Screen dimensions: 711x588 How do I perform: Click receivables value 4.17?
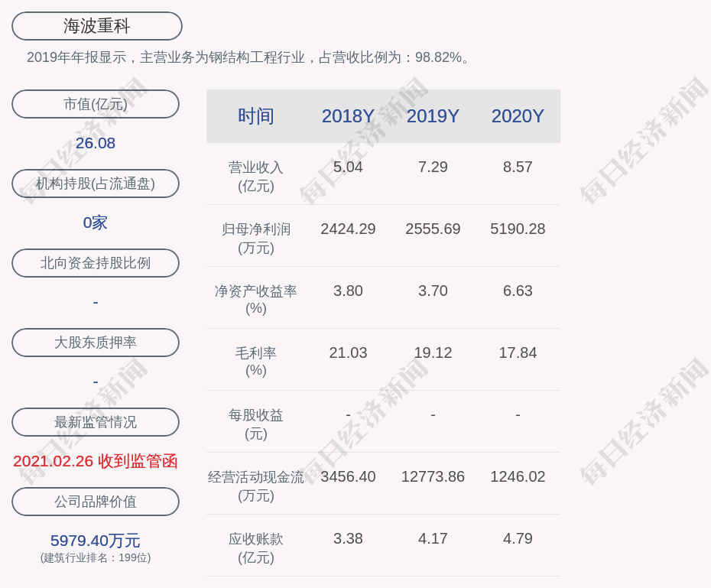[433, 538]
